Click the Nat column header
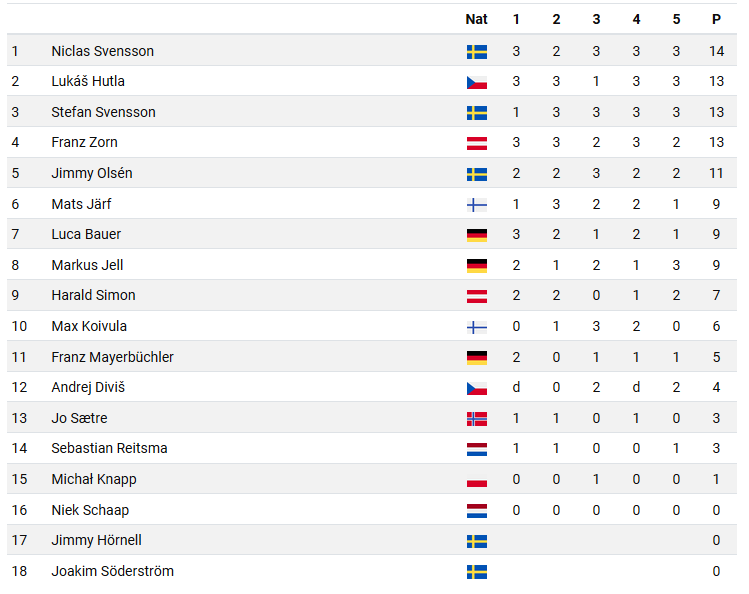 pos(476,19)
